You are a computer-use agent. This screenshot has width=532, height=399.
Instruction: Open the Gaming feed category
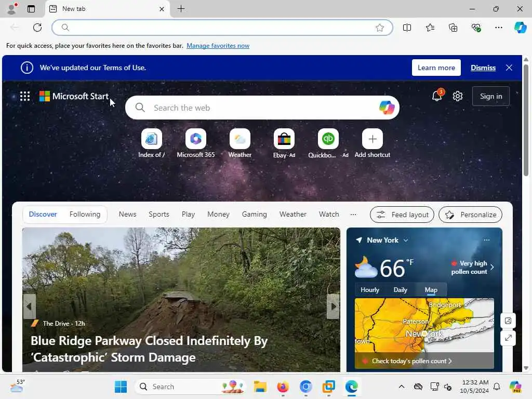tap(255, 215)
